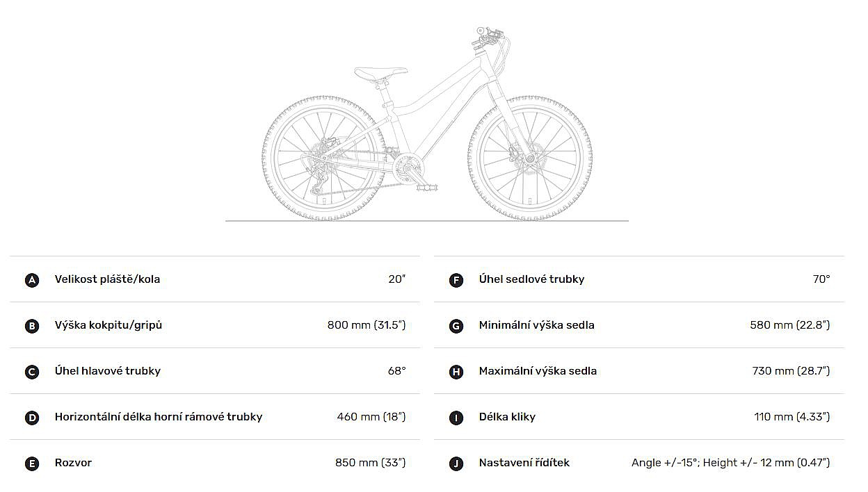Click the Úhel hlavové trubky label
The height and width of the screenshot is (492, 868).
click(x=107, y=371)
